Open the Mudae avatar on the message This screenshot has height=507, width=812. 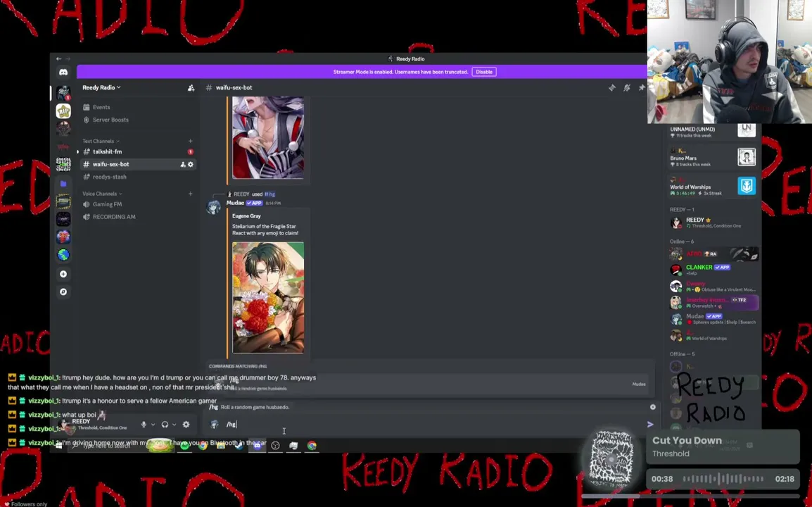[214, 207]
